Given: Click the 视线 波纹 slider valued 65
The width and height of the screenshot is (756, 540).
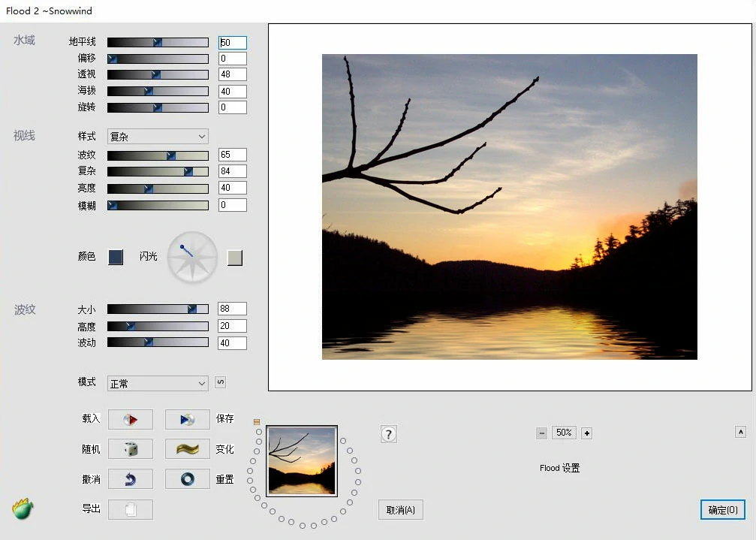Looking at the screenshot, I should [158, 155].
